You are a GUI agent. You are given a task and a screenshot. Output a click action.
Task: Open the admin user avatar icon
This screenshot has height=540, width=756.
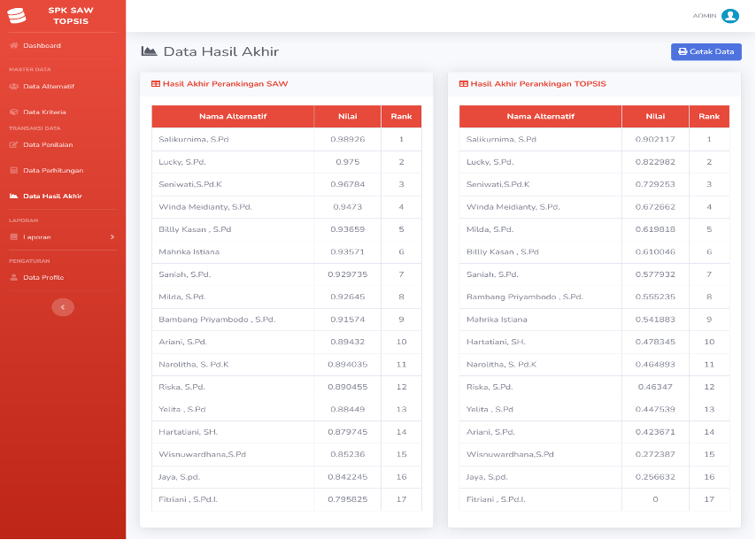point(730,16)
